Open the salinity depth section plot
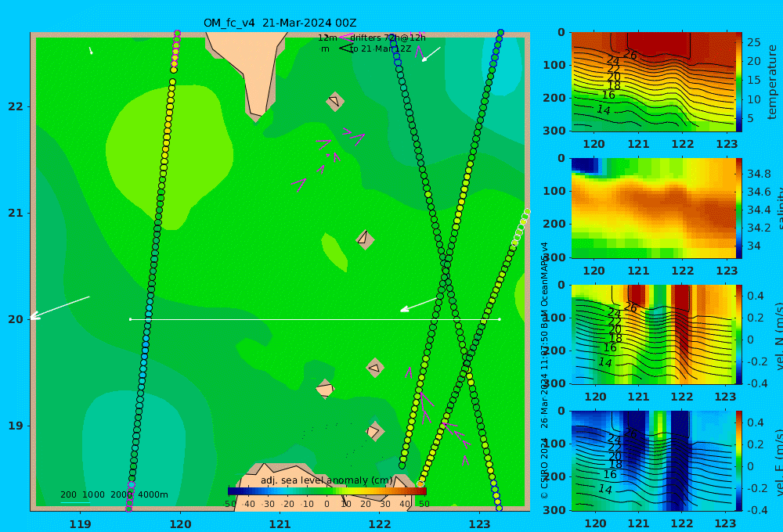The image size is (783, 532). (x=653, y=208)
